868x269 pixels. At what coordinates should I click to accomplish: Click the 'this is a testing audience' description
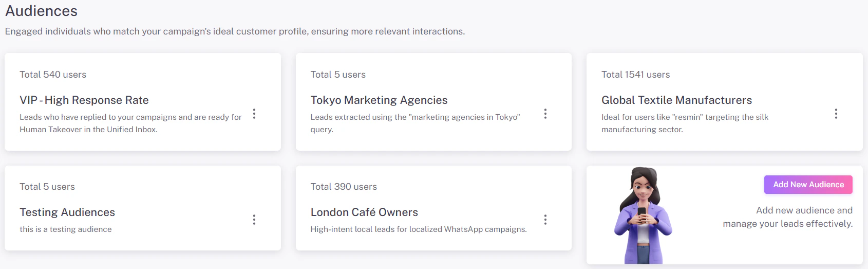click(x=66, y=229)
